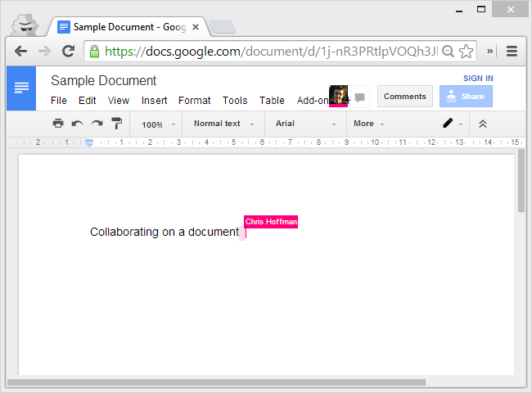This screenshot has width=532, height=393.
Task: Click Chris Hoffman's collaborator avatar
Action: coord(338,95)
